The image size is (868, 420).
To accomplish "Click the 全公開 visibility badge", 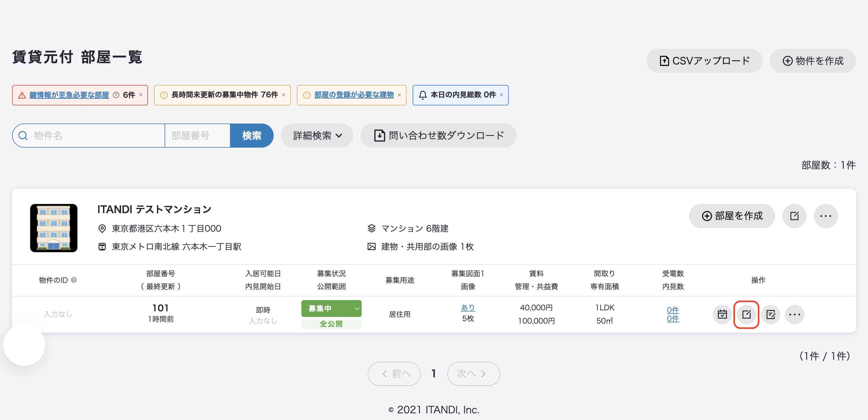I will tap(331, 324).
